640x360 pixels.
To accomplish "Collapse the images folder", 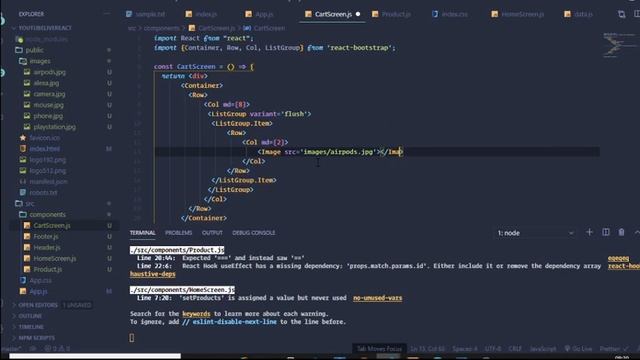I will click(40, 61).
